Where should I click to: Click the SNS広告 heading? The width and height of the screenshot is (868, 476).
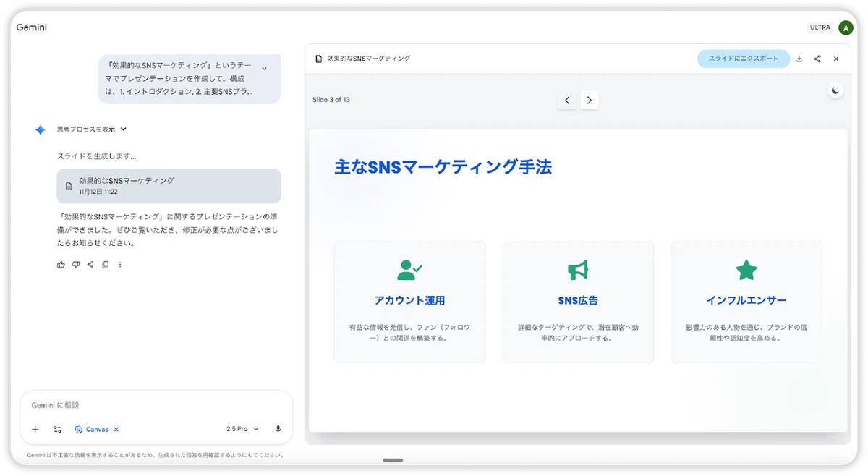tap(578, 300)
